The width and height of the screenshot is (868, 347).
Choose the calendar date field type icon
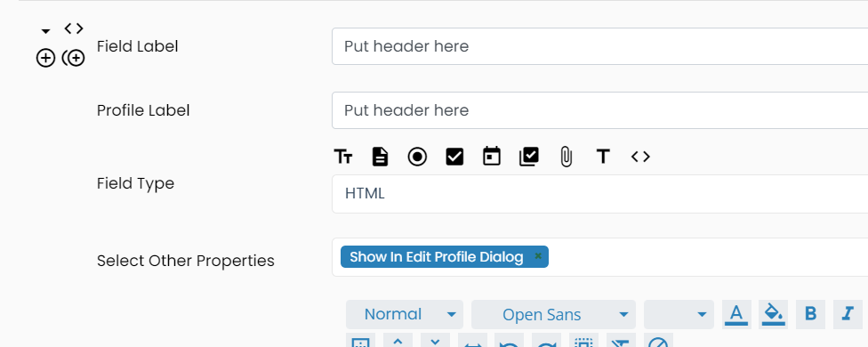coord(492,157)
